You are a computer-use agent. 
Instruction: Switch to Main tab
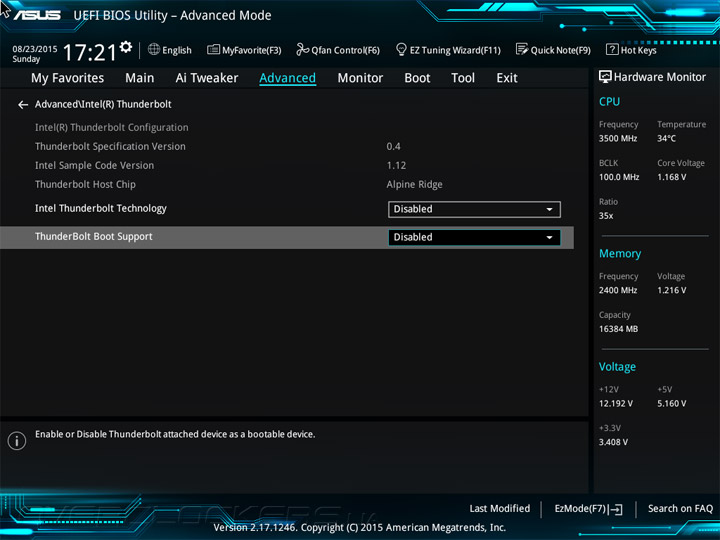(140, 78)
